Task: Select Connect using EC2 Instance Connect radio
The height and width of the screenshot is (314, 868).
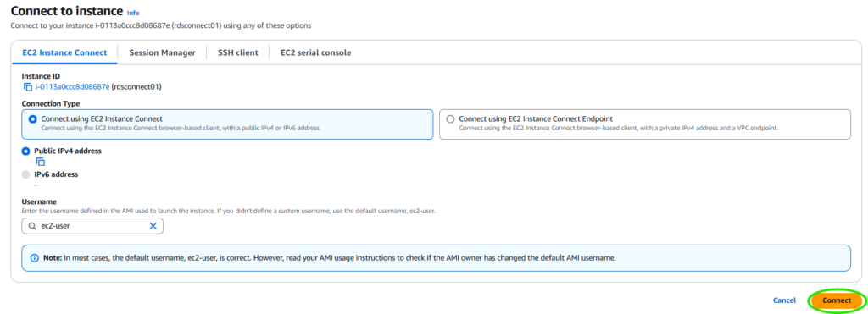Action: point(32,118)
